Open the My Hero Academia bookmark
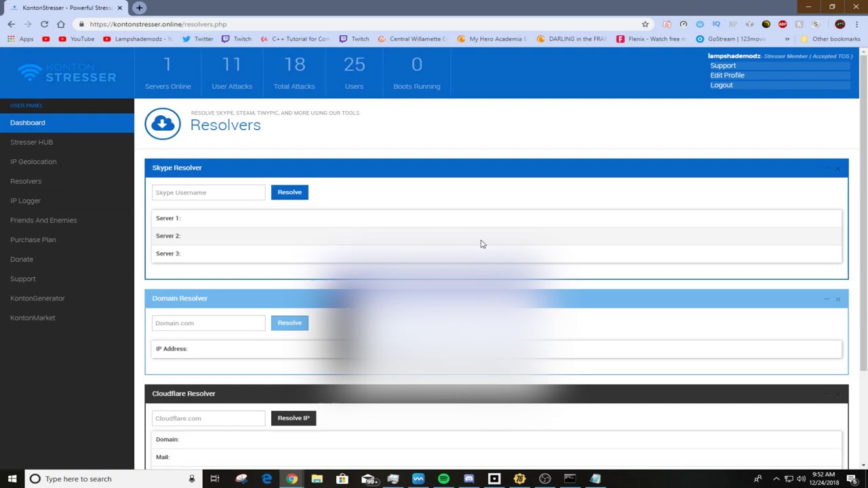This screenshot has width=868, height=488. coord(492,39)
